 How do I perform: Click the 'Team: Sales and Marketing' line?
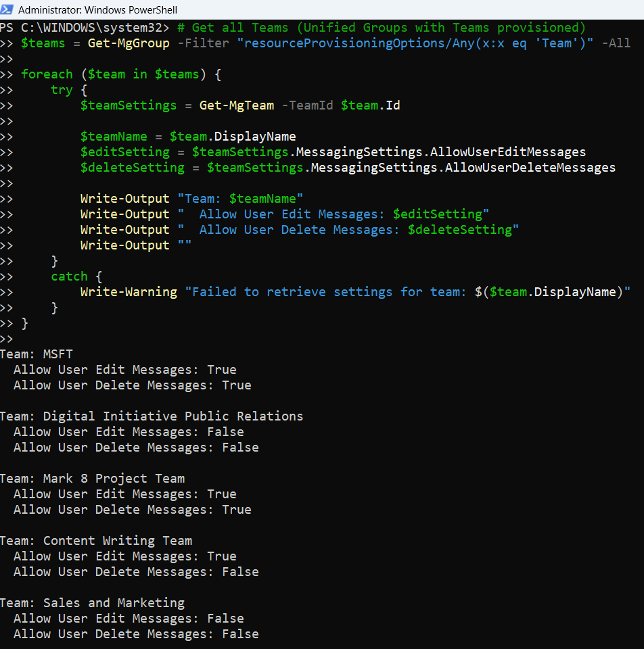click(x=92, y=603)
